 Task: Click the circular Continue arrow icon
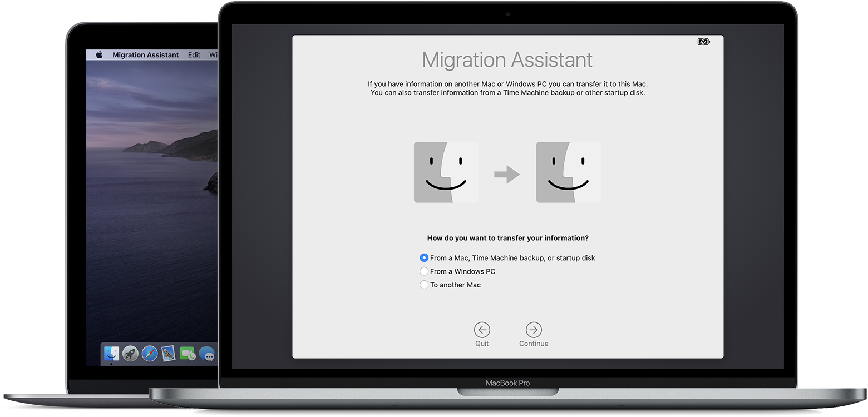coord(533,330)
